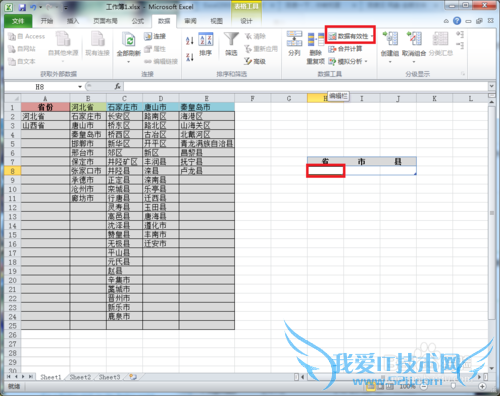Viewport: 500px width, 396px height.
Task: Open the Group (创建组) dropdown arrow
Action: coord(390,62)
